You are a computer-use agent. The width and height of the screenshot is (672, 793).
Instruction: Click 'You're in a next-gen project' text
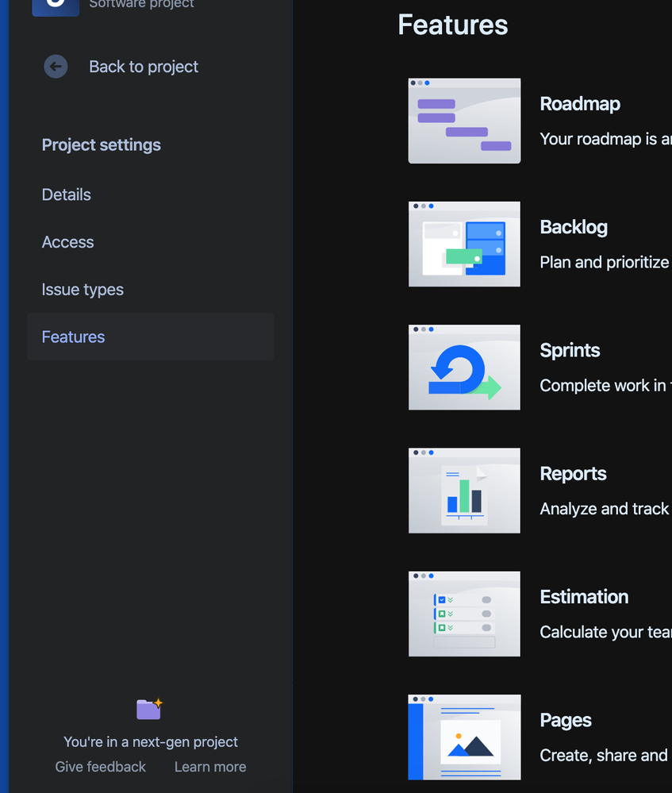point(151,742)
